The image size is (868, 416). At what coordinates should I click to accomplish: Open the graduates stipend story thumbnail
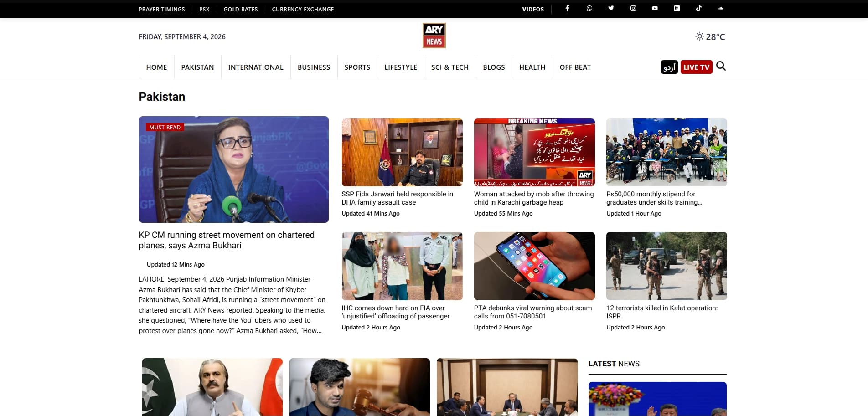(x=666, y=152)
